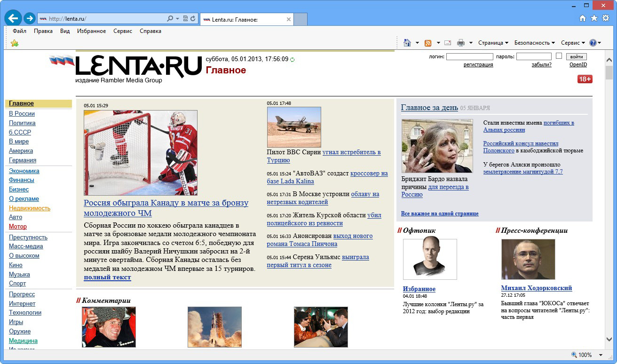Open the Файл menu

point(19,31)
